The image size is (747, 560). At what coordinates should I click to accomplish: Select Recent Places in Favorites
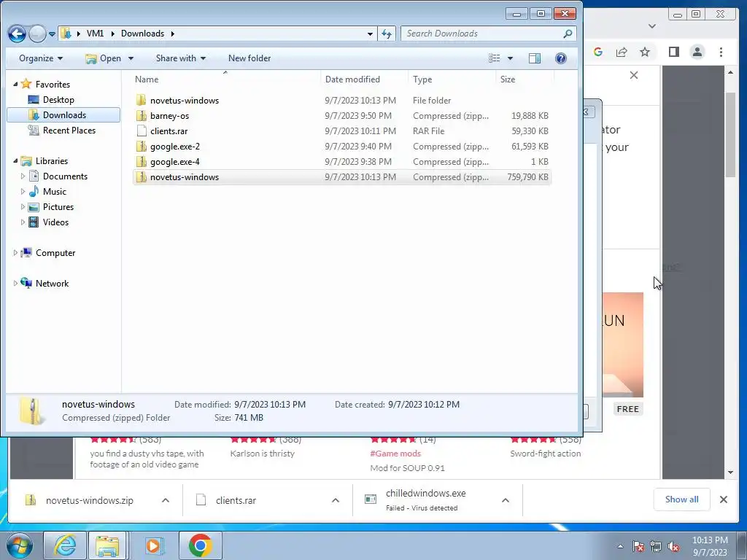pyautogui.click(x=69, y=130)
